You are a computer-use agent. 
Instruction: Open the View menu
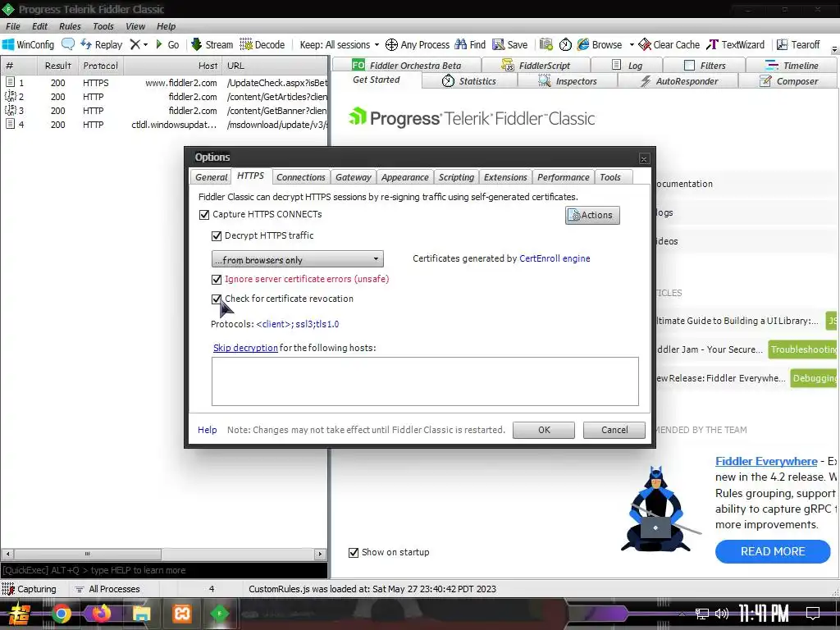coord(135,26)
